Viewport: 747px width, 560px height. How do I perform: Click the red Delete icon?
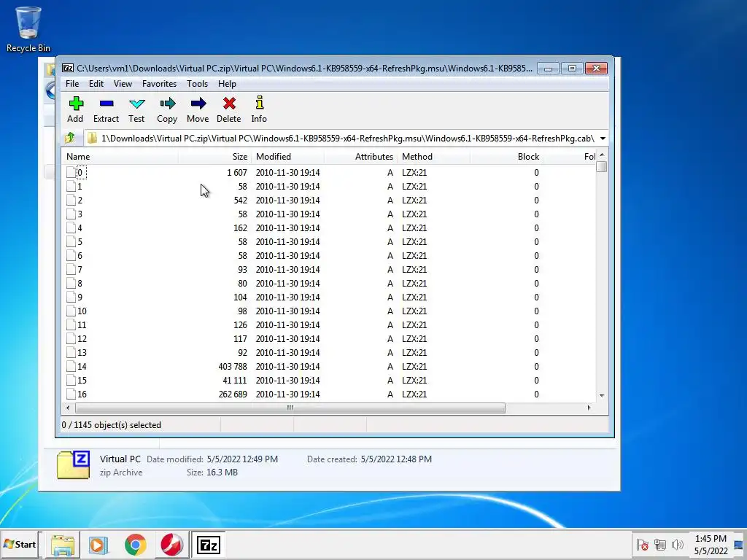tap(229, 104)
